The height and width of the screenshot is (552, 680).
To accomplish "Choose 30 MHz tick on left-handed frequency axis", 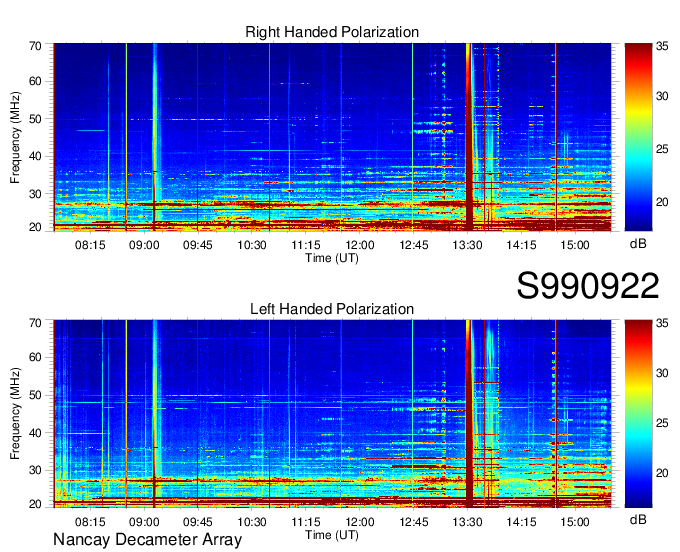I will [35, 470].
